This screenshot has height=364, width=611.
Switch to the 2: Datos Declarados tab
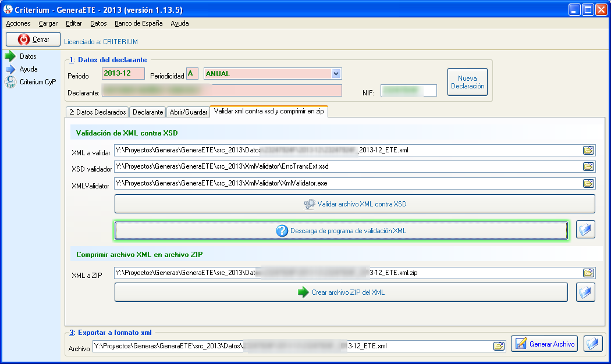pyautogui.click(x=97, y=112)
